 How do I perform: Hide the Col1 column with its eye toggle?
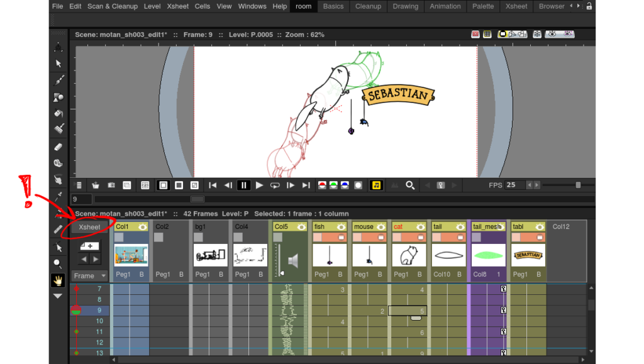tap(143, 226)
